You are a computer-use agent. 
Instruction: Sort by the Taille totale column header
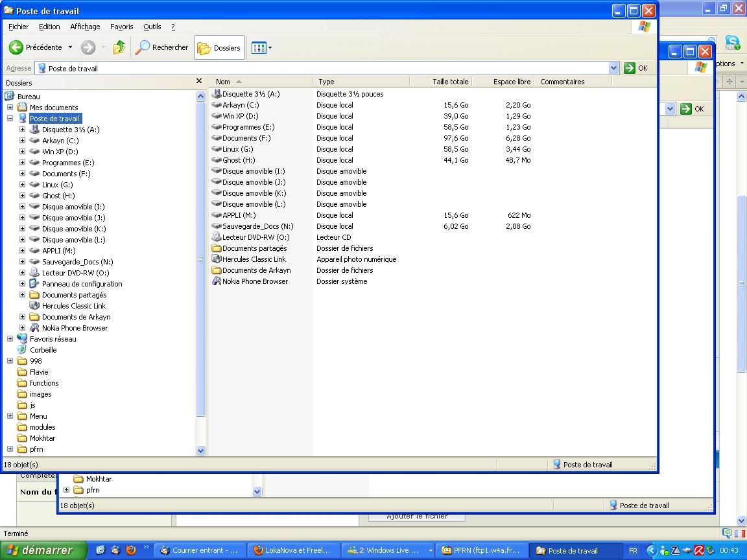[x=450, y=82]
